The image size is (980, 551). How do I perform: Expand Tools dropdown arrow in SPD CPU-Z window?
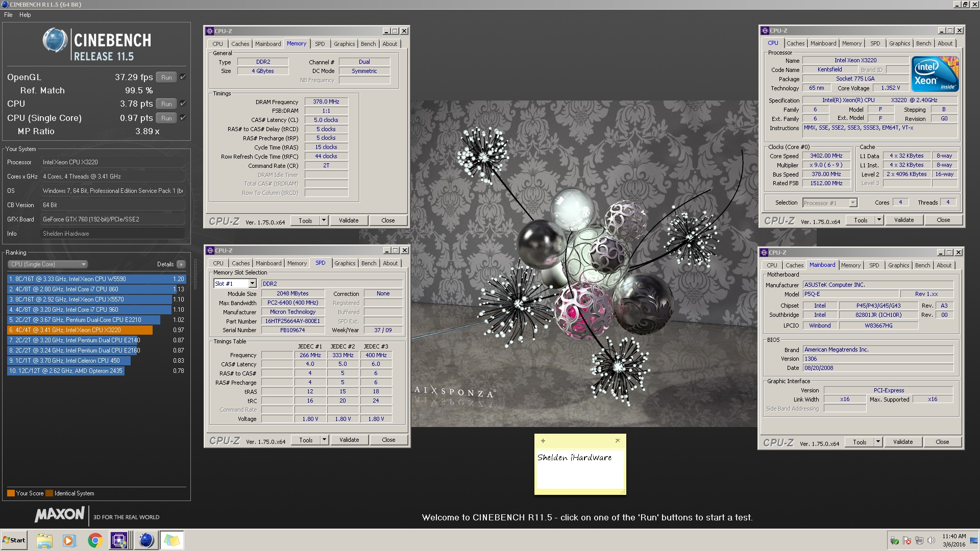pyautogui.click(x=324, y=440)
